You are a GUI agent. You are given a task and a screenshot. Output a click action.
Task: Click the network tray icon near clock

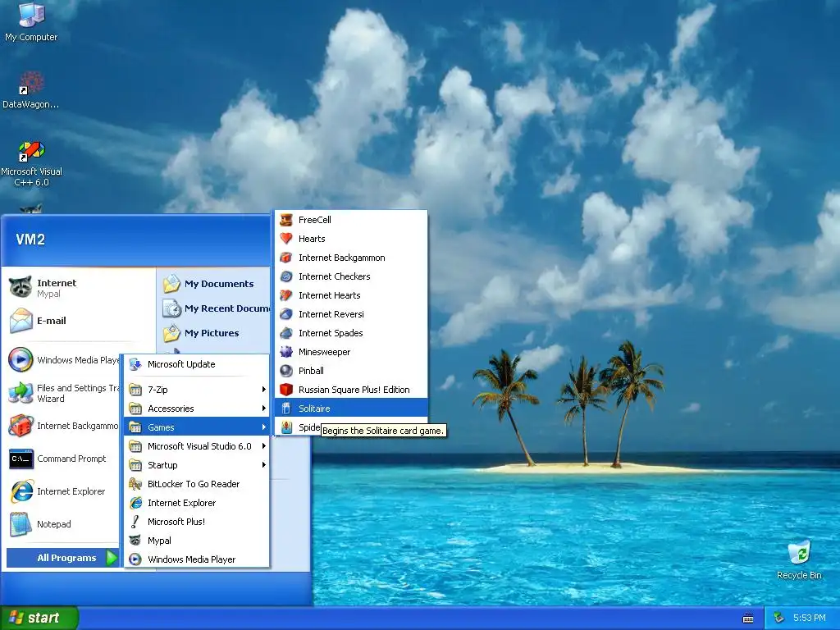pos(779,618)
